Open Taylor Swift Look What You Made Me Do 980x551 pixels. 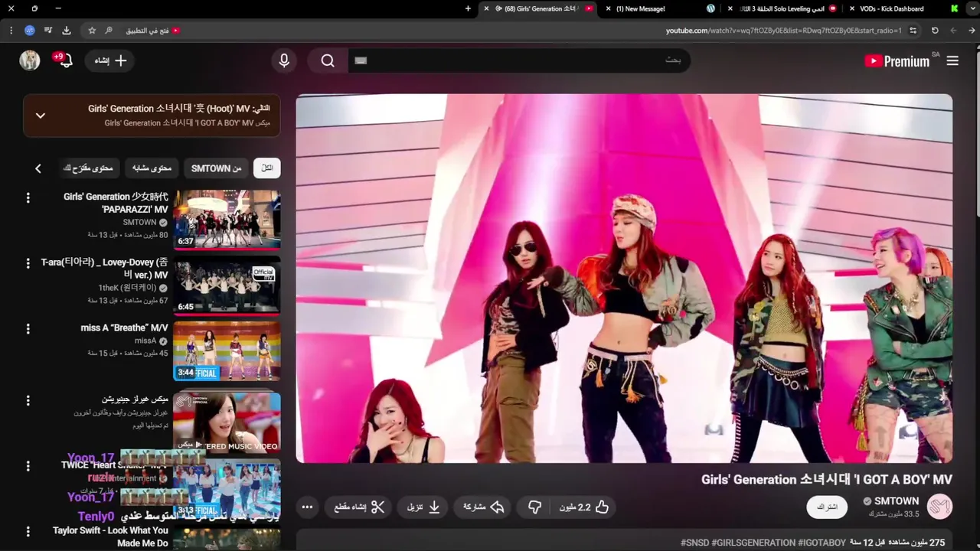click(x=110, y=536)
